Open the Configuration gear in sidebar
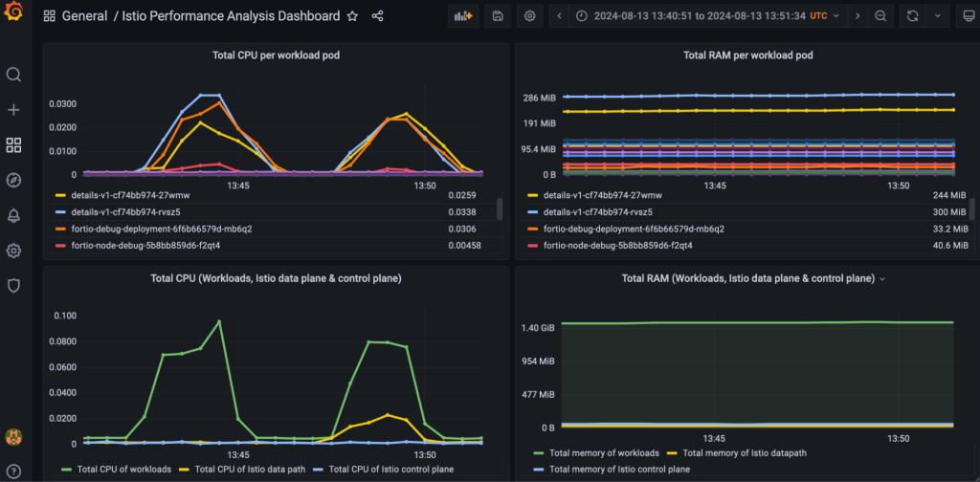980x482 pixels. [13, 251]
